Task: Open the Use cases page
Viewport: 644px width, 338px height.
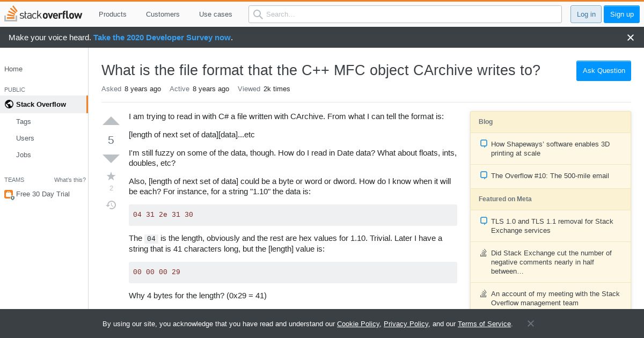Action: pyautogui.click(x=216, y=14)
